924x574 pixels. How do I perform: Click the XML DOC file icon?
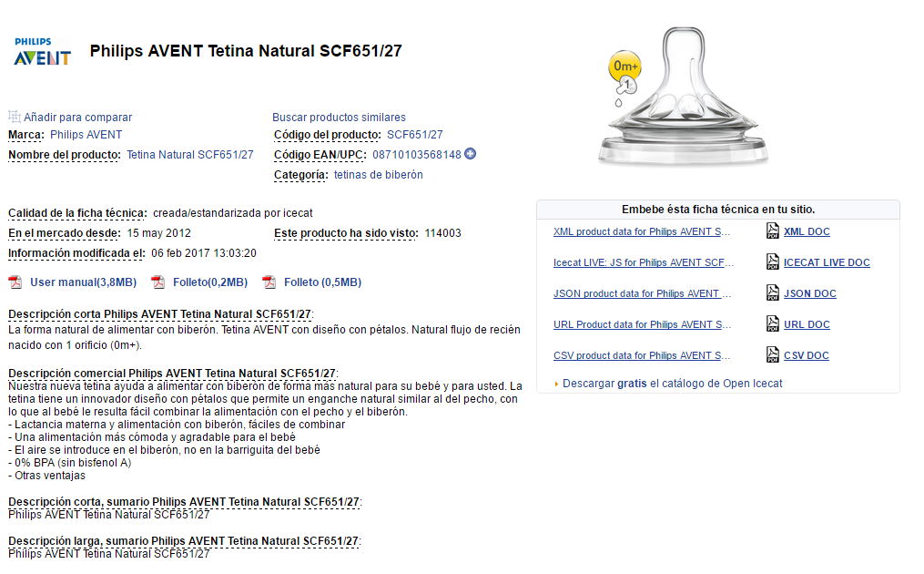[773, 231]
